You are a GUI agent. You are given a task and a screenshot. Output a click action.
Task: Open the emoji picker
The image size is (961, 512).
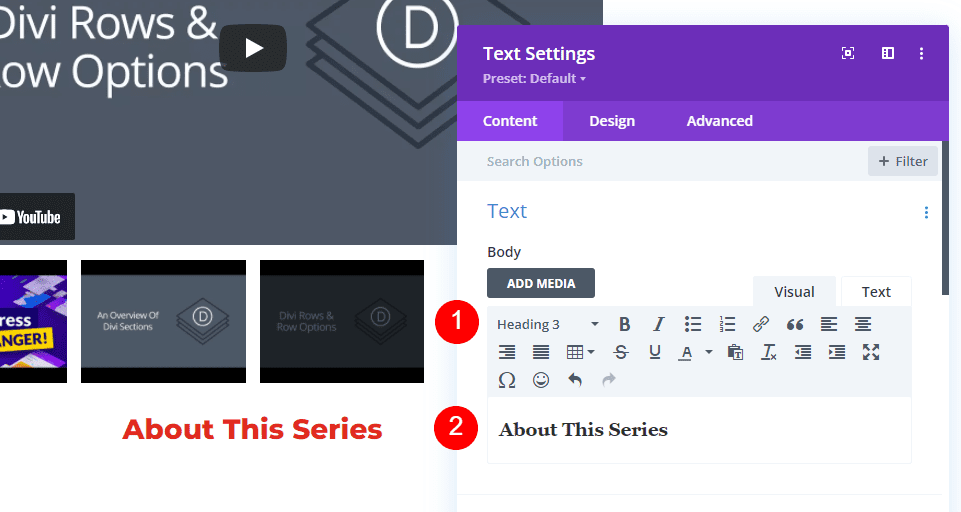[x=541, y=380]
